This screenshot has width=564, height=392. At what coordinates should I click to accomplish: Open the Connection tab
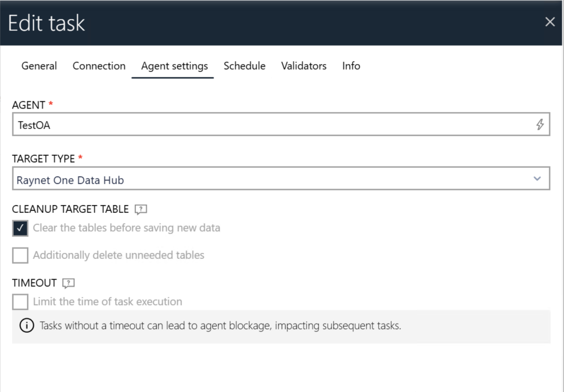(99, 66)
